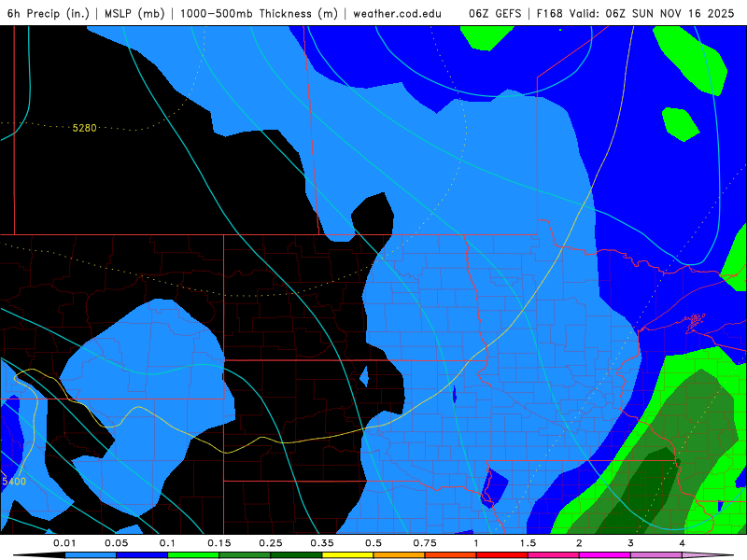Viewport: 747px width, 560px height.
Task: Click the 'F168' forecast hour text
Action: point(550,14)
